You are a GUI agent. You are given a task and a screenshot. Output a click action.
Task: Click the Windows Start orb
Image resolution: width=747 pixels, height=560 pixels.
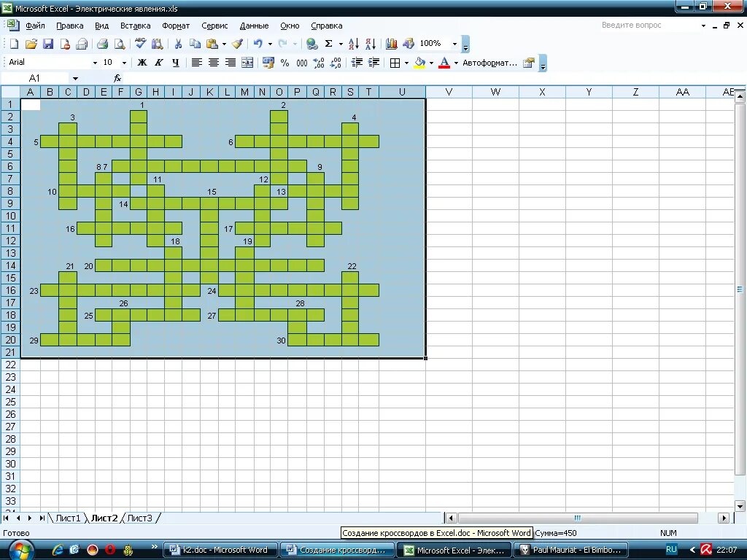[21, 550]
